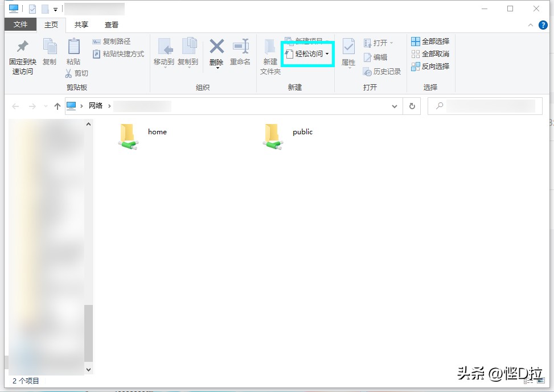Click navigation pane scroll down arrow
Screen dimensions: 554x392
pos(88,370)
